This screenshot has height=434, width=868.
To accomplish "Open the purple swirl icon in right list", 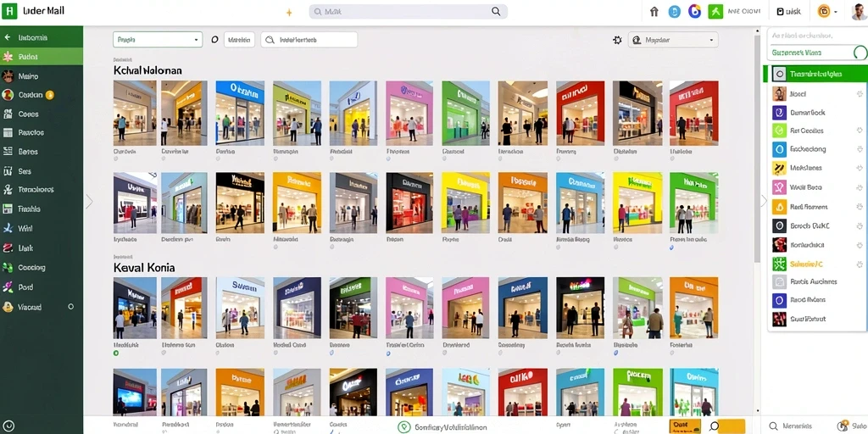I will point(779,113).
